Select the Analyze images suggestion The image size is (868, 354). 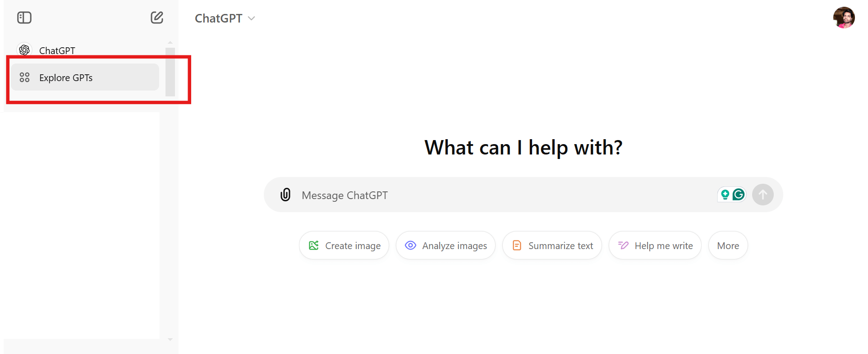pos(445,245)
